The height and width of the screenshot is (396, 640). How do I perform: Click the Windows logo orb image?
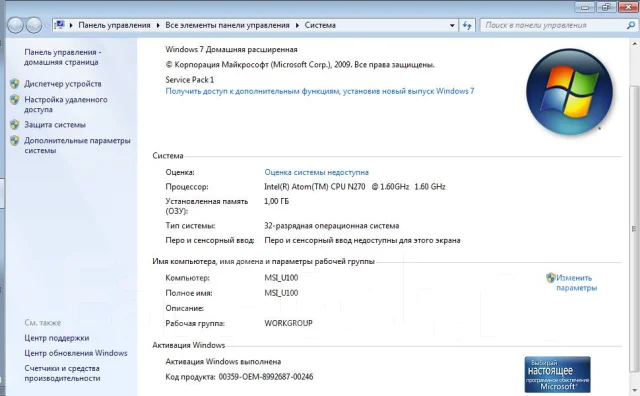pos(569,92)
